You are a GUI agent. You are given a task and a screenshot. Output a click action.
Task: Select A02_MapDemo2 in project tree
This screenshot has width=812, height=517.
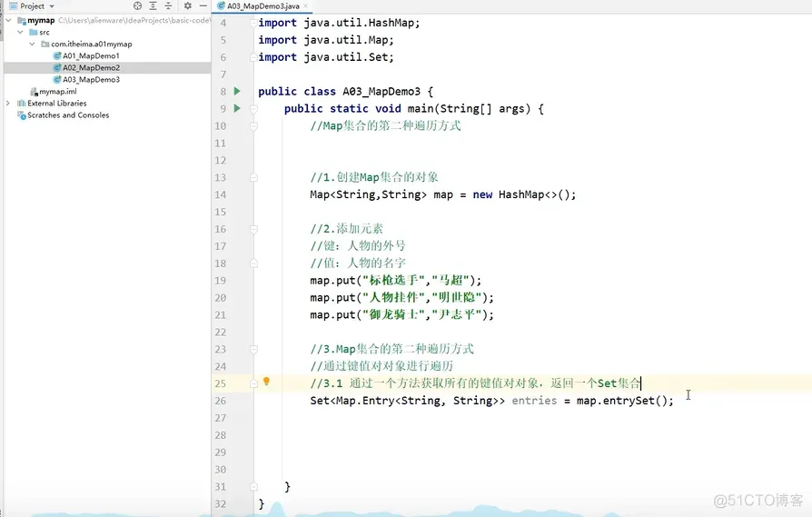coord(91,68)
